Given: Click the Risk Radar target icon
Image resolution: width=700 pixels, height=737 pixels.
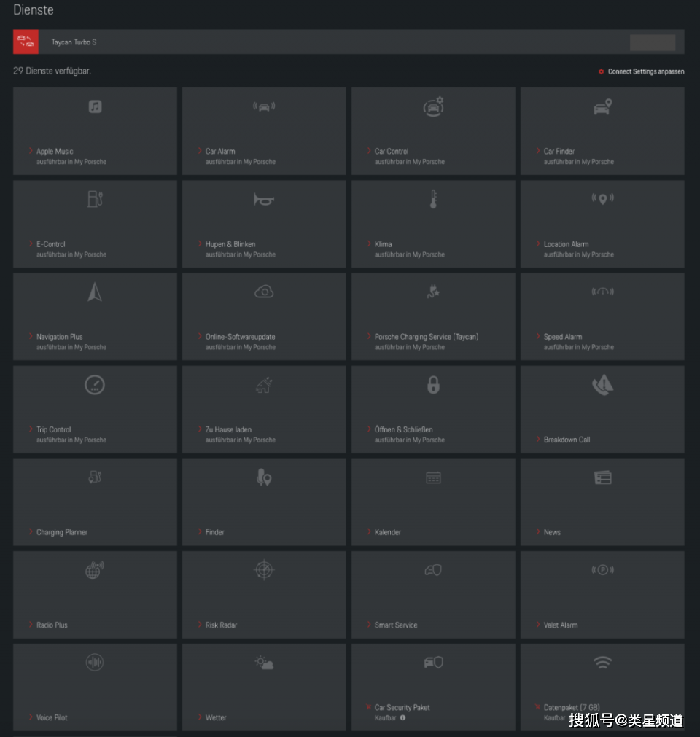Looking at the screenshot, I should 264,569.
